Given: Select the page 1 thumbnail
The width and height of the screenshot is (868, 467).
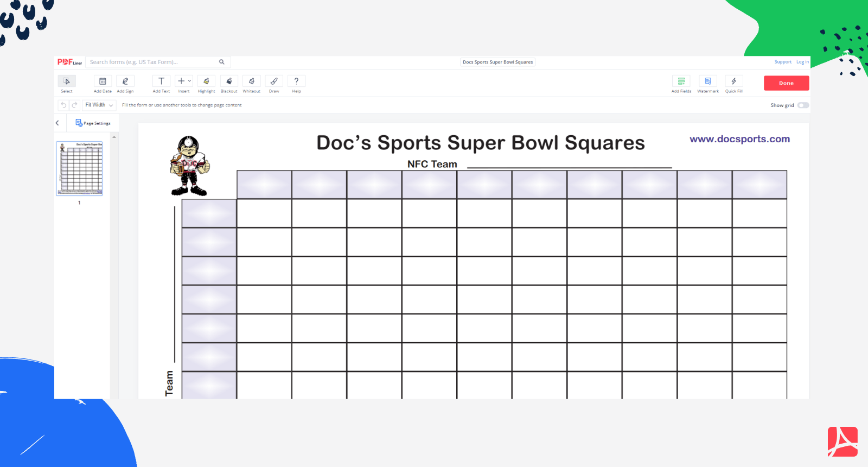Looking at the screenshot, I should (80, 168).
